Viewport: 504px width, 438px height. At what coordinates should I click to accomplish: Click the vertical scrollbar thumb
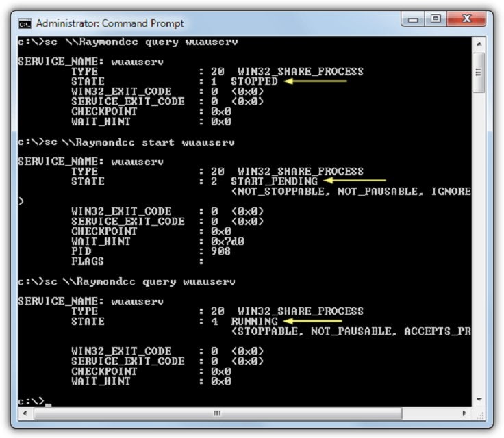point(479,73)
